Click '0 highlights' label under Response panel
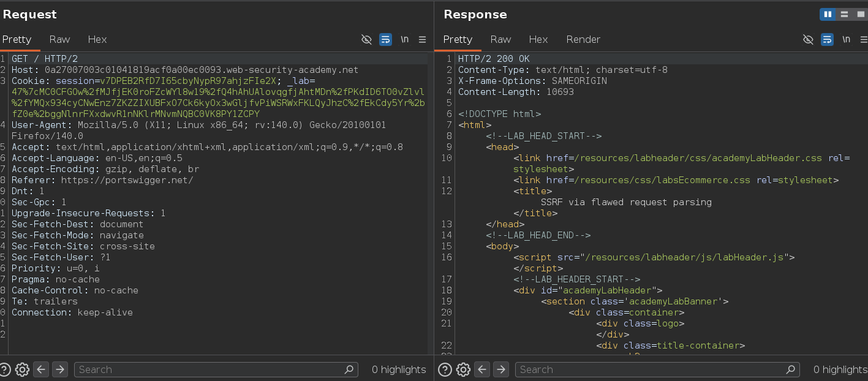 (x=840, y=369)
